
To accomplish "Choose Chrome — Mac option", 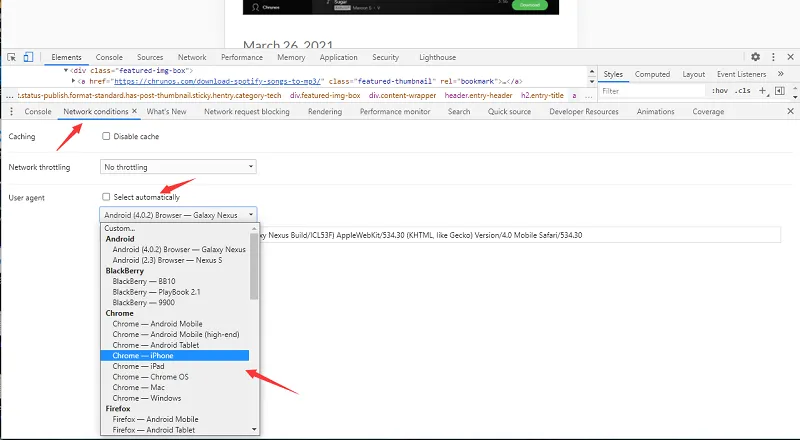I will click(x=175, y=387).
